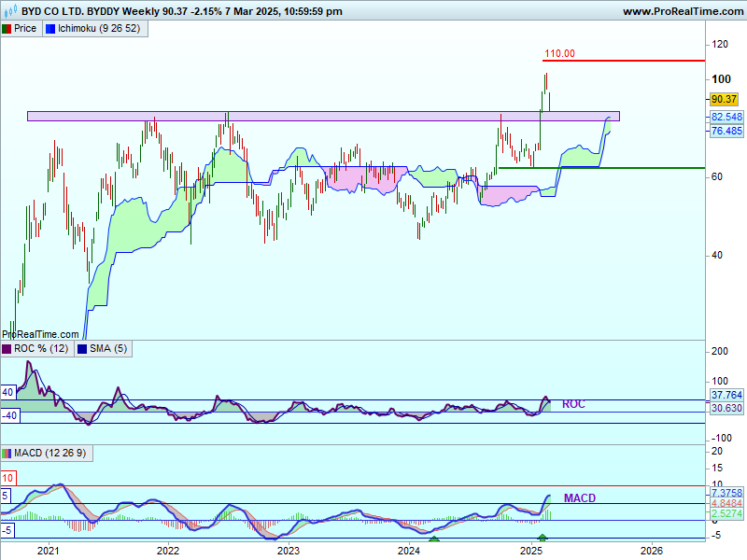747x560 pixels.
Task: Click the yellow 90.37 current price tag
Action: point(725,99)
